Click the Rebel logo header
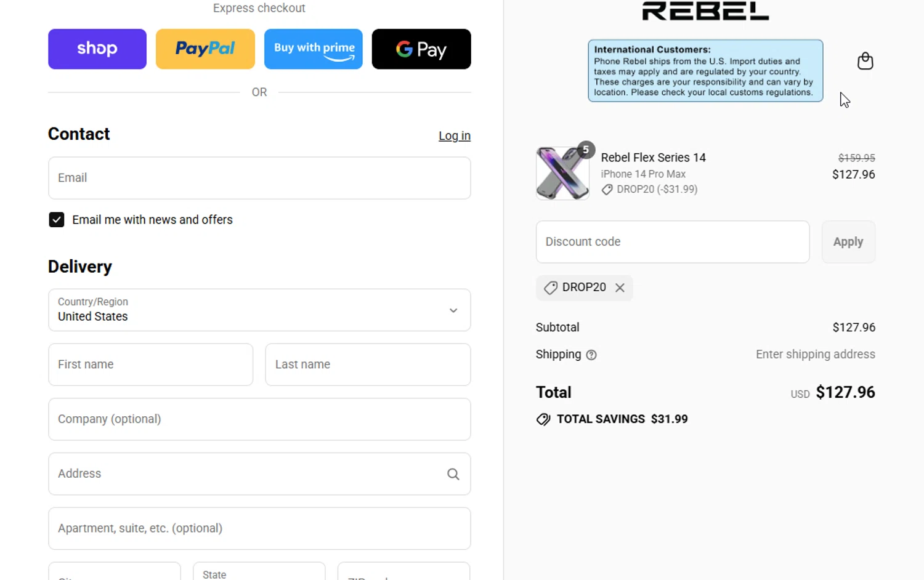This screenshot has width=924, height=580. tap(705, 10)
